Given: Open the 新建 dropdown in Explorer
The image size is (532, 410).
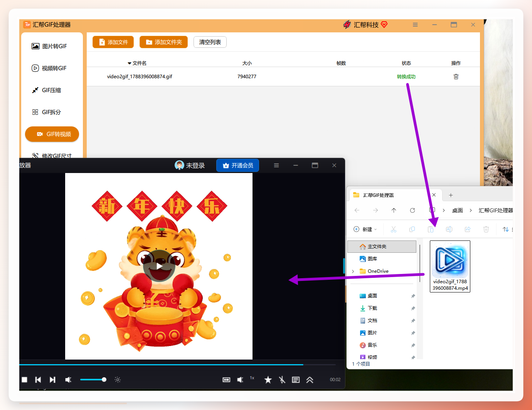Looking at the screenshot, I should 365,229.
